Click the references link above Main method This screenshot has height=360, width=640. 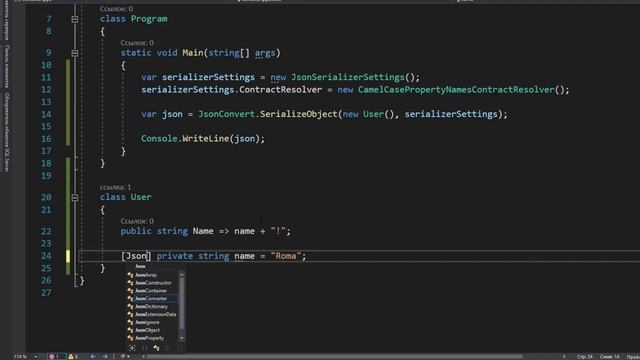click(137, 43)
